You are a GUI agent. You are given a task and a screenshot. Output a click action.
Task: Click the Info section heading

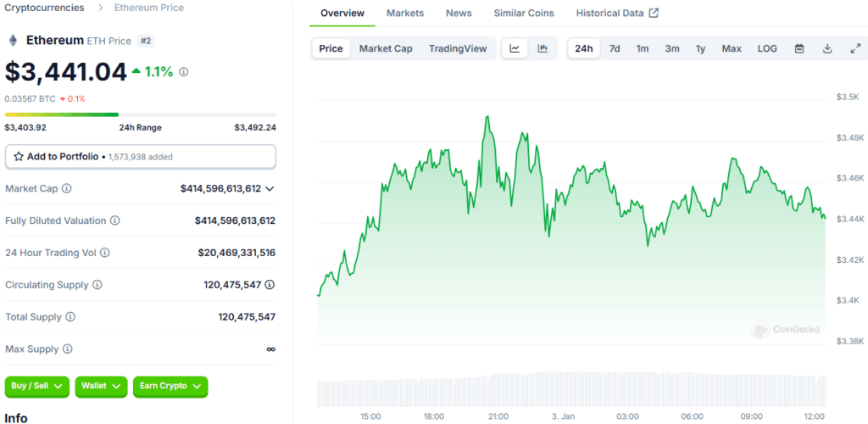(16, 418)
